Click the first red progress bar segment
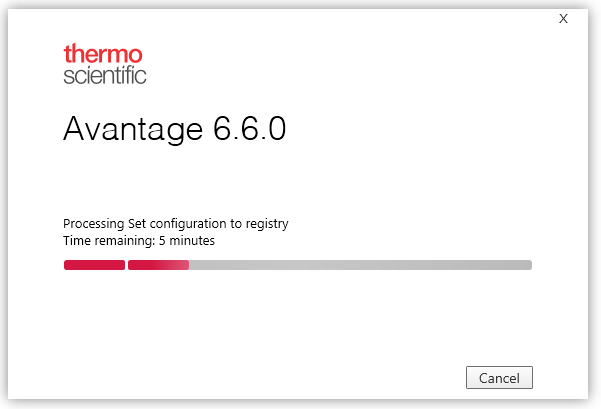Viewport: 601px width, 409px height. pos(94,265)
